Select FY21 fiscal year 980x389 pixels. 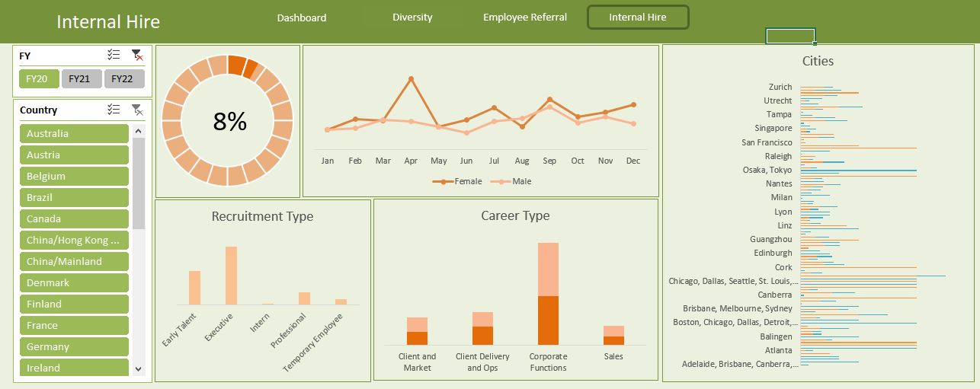click(81, 78)
